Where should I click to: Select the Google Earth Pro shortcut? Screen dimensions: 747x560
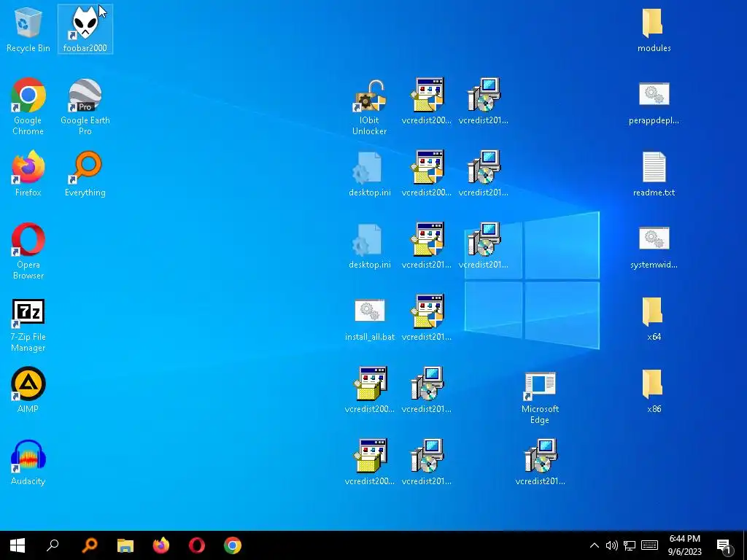pos(85,106)
